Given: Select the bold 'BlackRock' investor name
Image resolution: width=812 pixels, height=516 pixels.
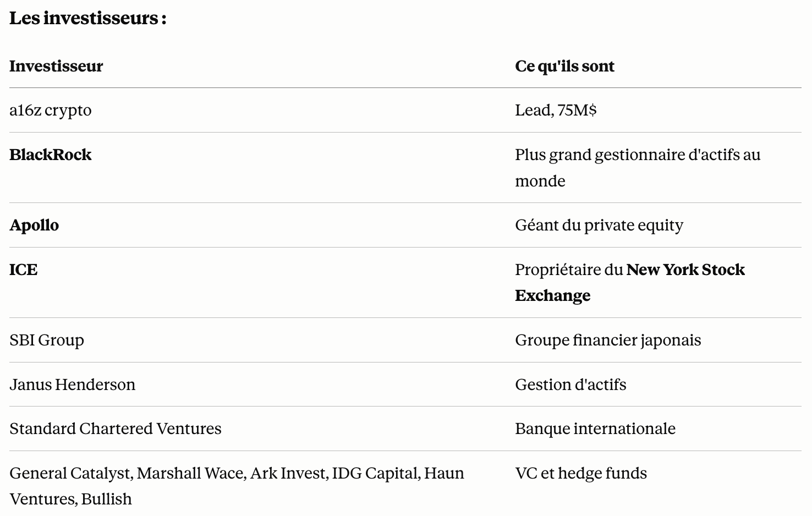Looking at the screenshot, I should coord(51,155).
